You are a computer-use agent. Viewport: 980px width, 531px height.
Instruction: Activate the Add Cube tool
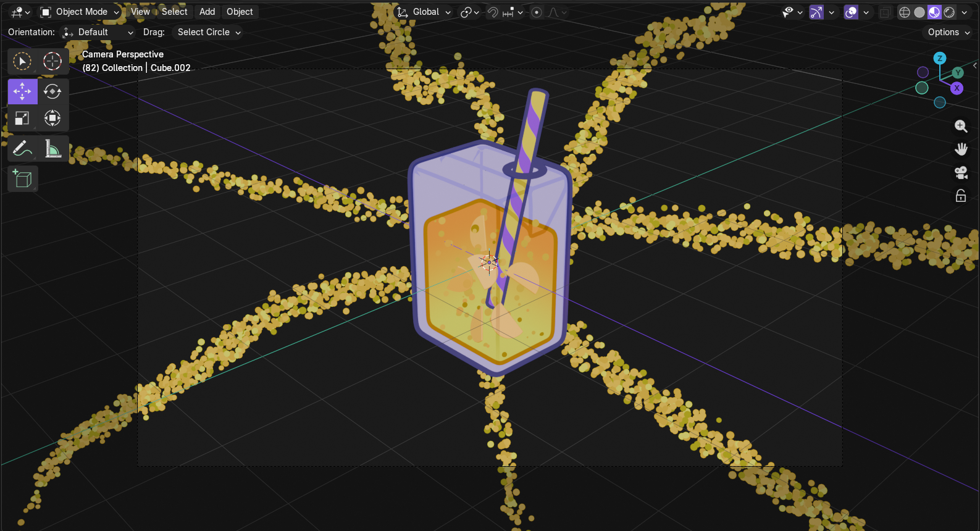[23, 179]
